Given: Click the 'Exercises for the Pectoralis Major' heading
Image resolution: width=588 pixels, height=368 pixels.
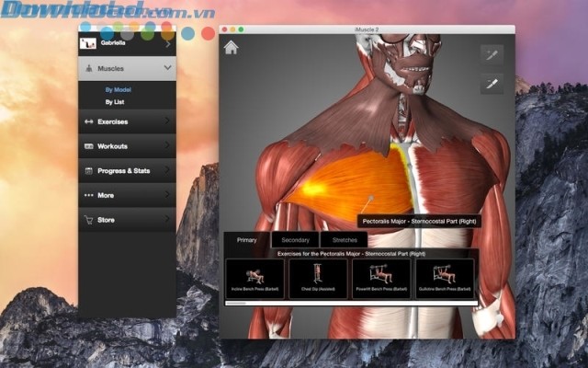Looking at the screenshot, I should [x=351, y=254].
